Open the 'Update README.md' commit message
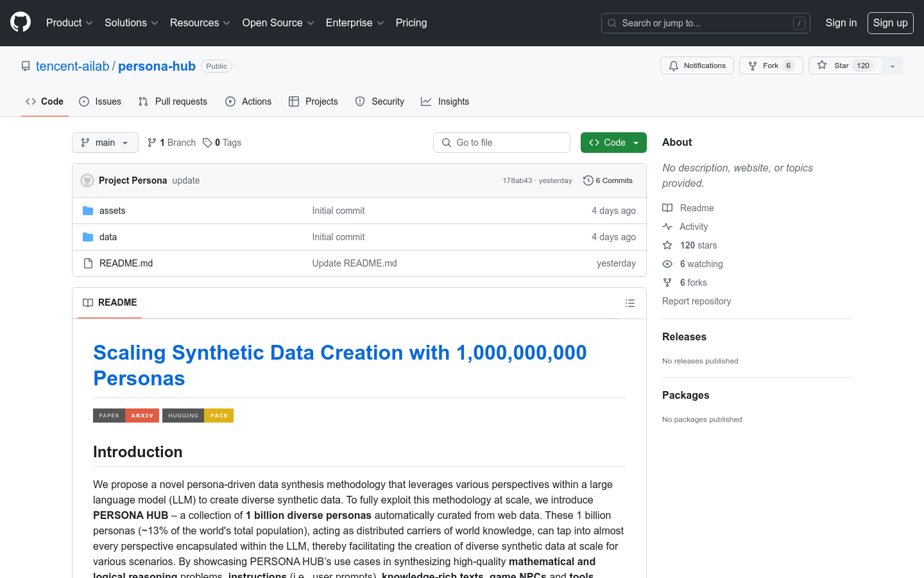The height and width of the screenshot is (578, 924). [x=354, y=263]
